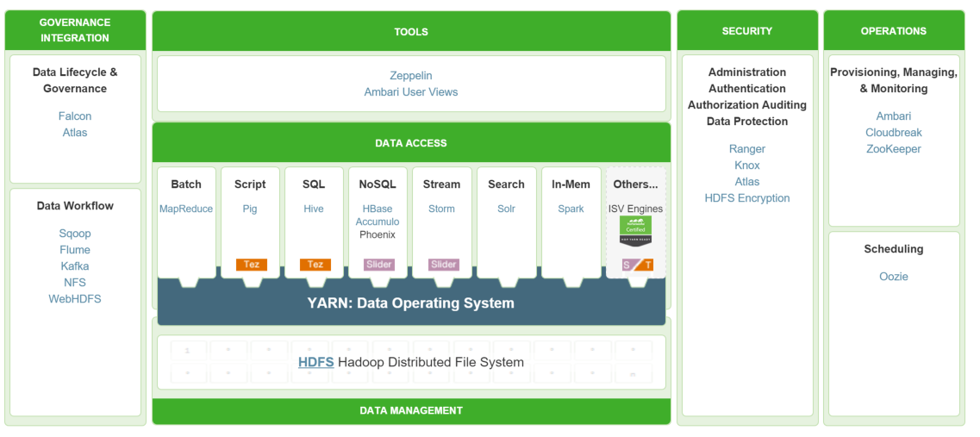Open the Storm link under Stream
Screen dimensions: 980x437
[442, 209]
